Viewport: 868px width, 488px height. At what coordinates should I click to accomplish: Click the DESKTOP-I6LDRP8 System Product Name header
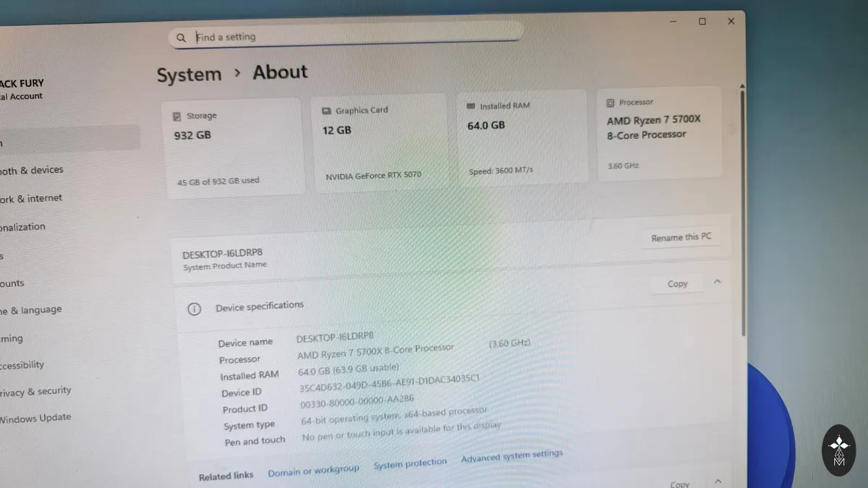tap(224, 259)
